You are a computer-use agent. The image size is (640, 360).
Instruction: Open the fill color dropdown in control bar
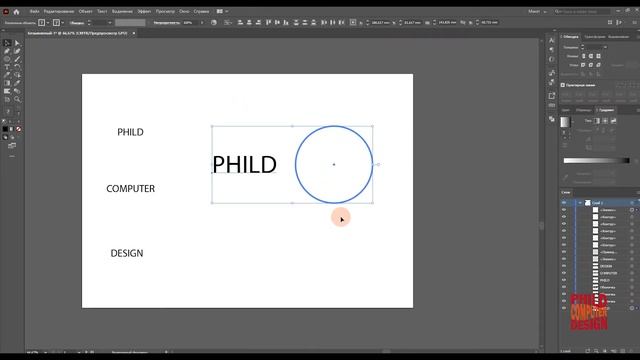pos(49,23)
